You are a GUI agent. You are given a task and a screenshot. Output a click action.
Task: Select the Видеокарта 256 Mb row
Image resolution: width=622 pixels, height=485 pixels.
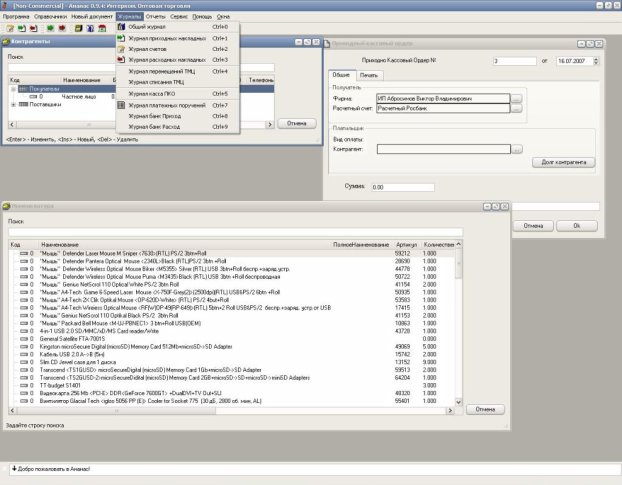click(x=232, y=393)
